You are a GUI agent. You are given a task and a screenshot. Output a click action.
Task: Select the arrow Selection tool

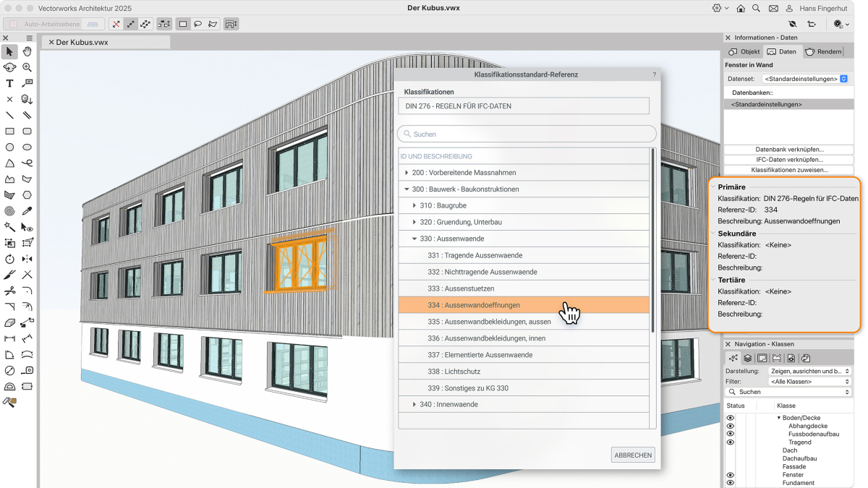pyautogui.click(x=9, y=51)
